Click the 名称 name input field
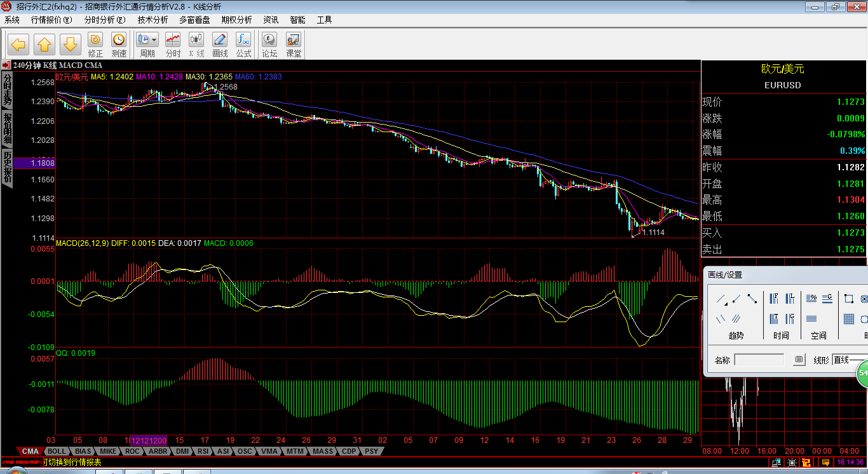The height and width of the screenshot is (474, 868). (759, 360)
